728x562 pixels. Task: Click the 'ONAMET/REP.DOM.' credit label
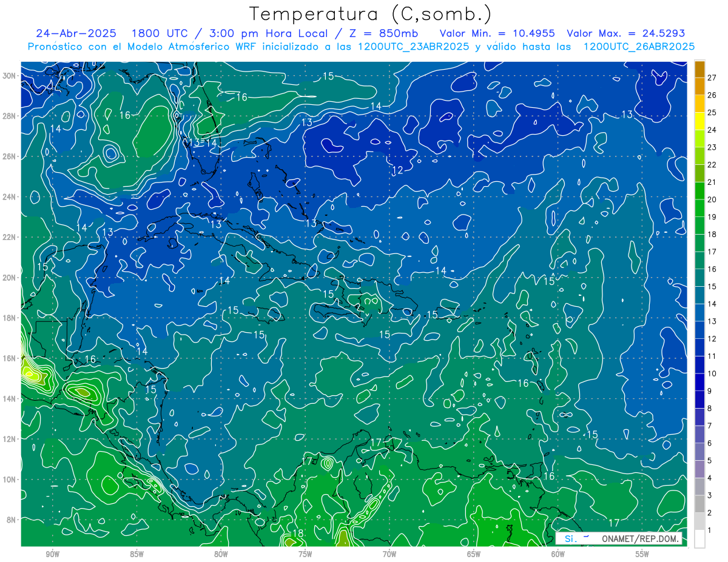[639, 538]
